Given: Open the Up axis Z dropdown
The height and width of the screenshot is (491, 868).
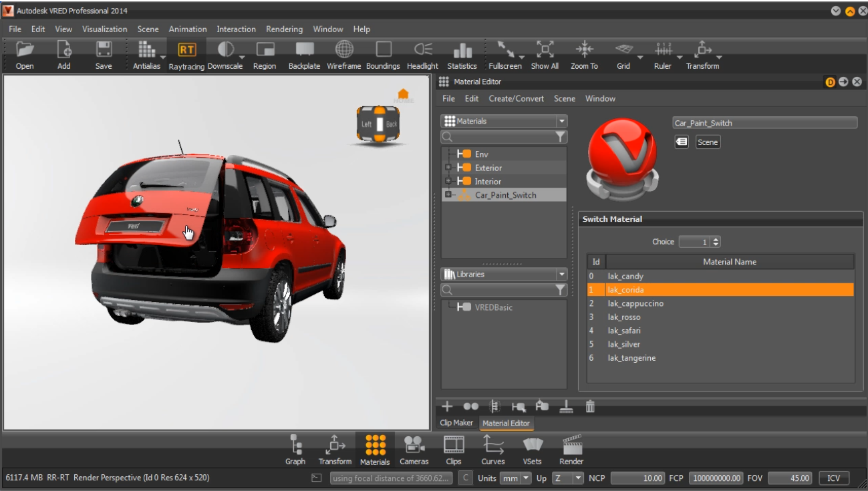Looking at the screenshot, I should click(568, 478).
